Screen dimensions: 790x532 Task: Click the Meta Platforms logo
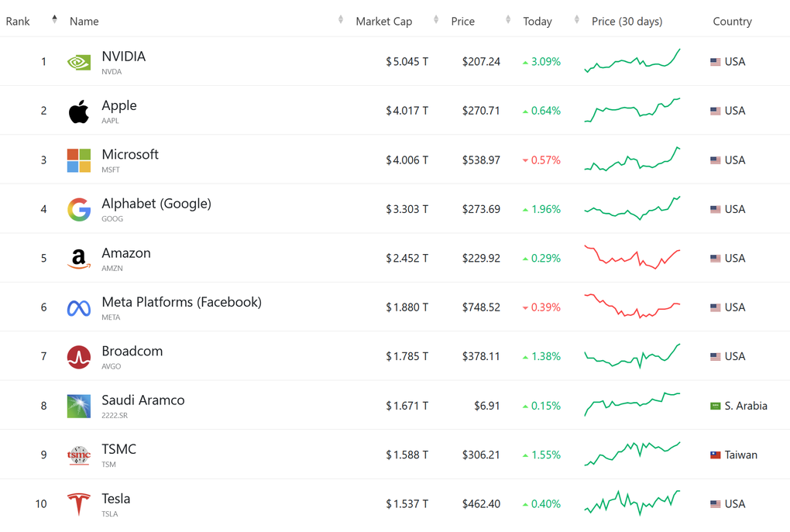click(79, 308)
